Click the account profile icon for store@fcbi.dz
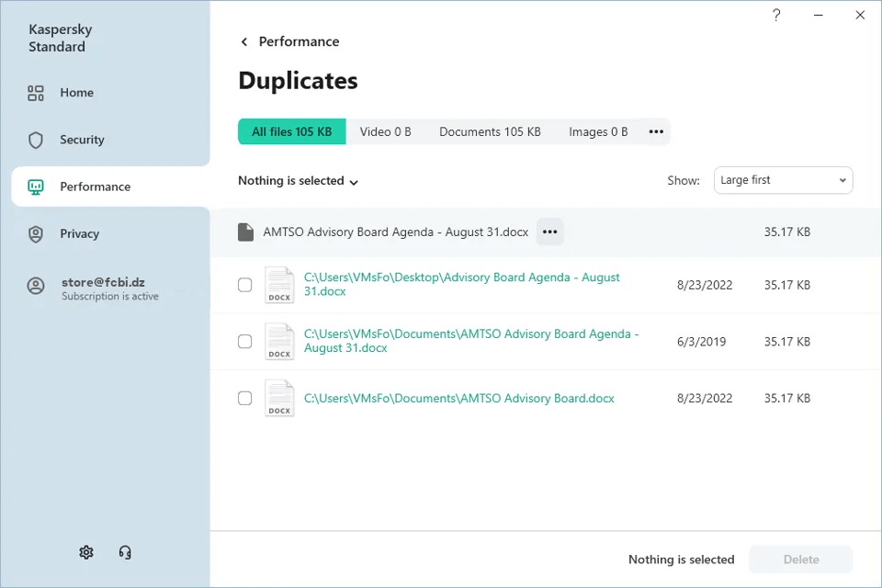The image size is (882, 588). tap(36, 286)
